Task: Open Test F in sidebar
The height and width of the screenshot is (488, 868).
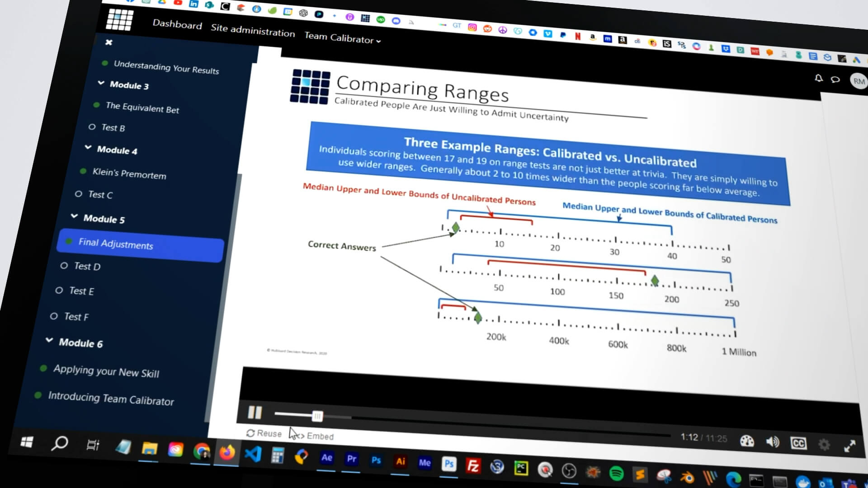Action: [76, 317]
